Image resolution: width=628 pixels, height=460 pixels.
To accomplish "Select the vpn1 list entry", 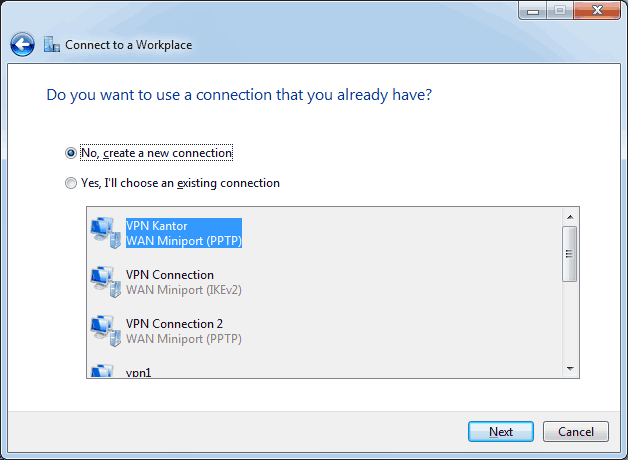I will [x=138, y=372].
